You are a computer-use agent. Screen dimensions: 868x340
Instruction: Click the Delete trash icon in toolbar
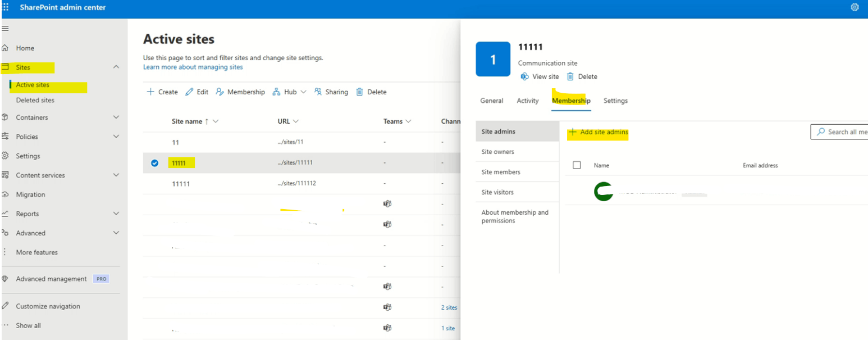pos(360,92)
